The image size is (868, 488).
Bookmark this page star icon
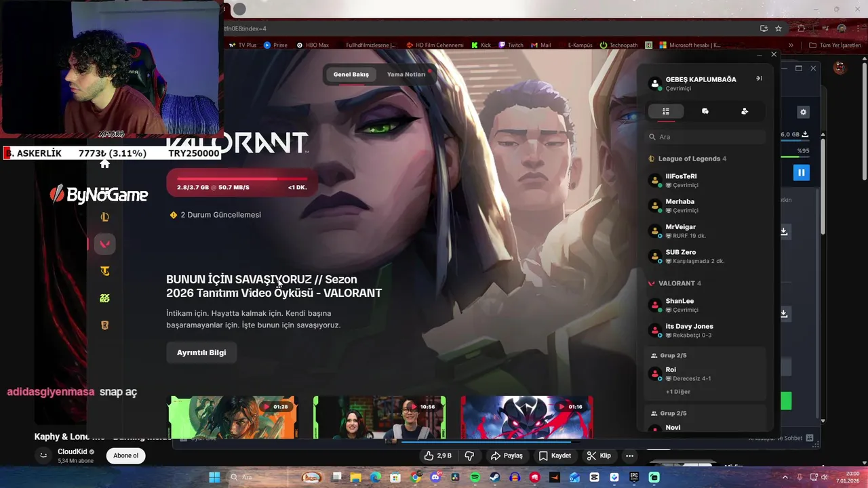click(x=778, y=28)
